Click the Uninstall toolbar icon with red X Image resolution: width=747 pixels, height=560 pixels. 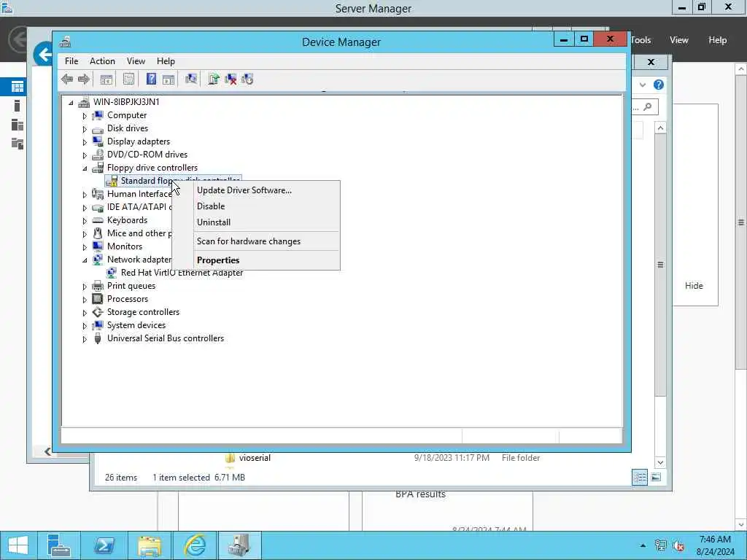231,79
